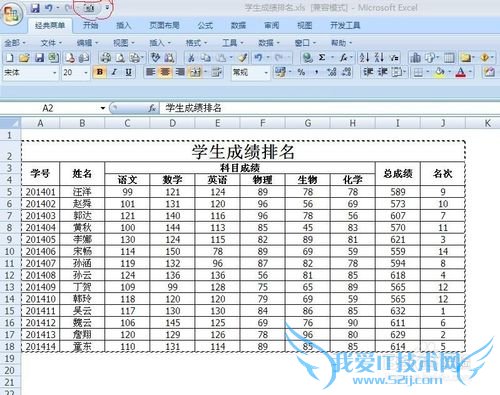Insert a chart via column chart icon
Image resolution: width=500 pixels, height=395 pixels.
(x=415, y=58)
